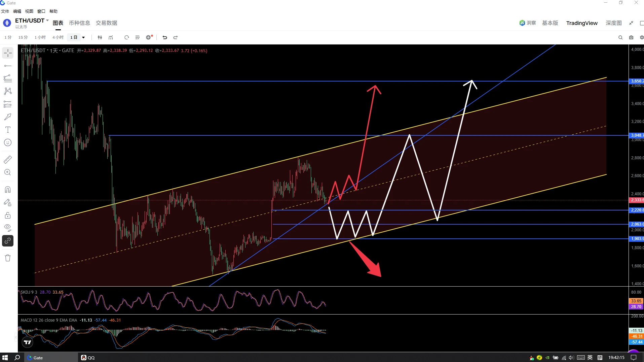Switch to 15分 timeframe

pyautogui.click(x=23, y=37)
